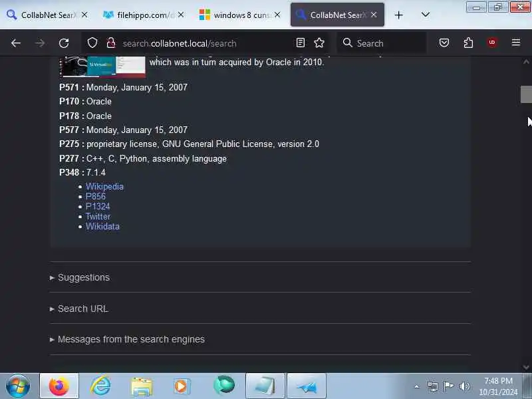Select the P275 license line

(189, 144)
